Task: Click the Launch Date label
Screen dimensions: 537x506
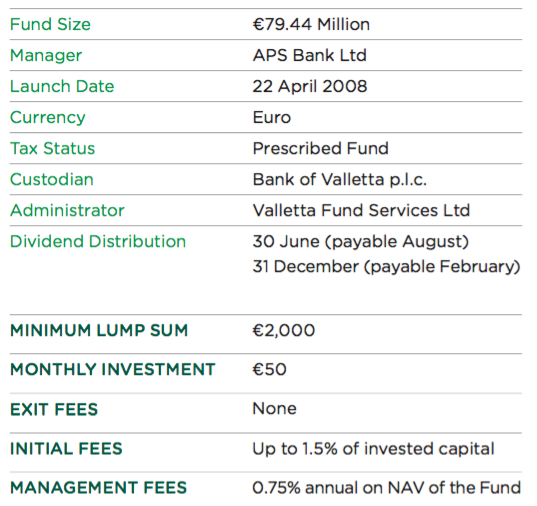Action: (62, 86)
